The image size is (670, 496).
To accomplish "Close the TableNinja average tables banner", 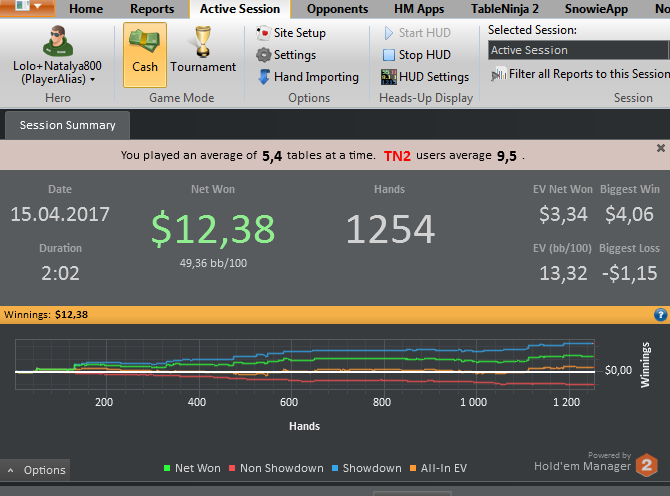I will click(x=661, y=148).
